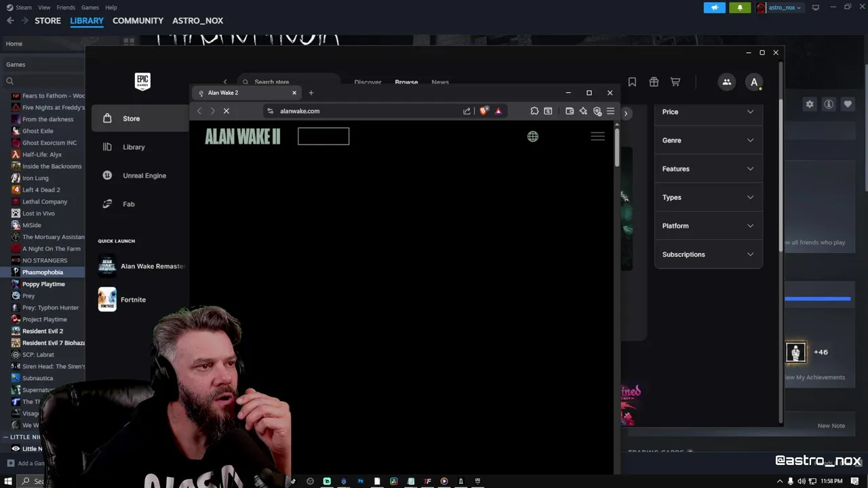Open Friends menu in Steam

pos(66,7)
